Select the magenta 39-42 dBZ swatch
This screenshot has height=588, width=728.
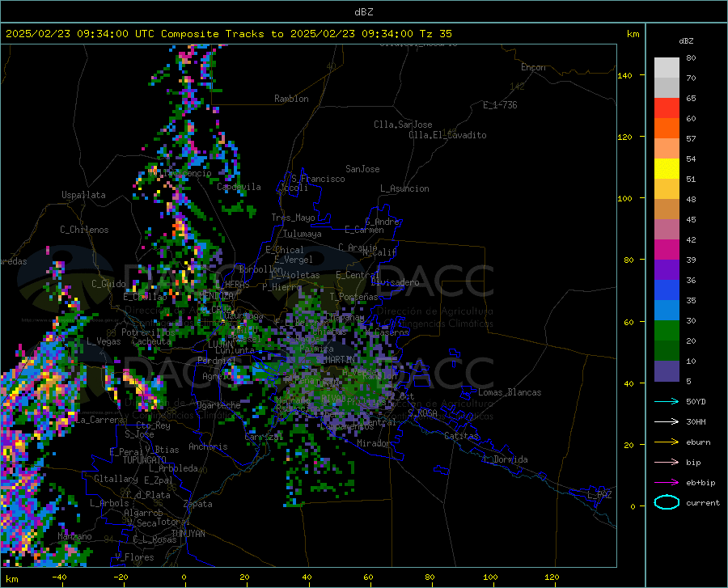(x=667, y=250)
